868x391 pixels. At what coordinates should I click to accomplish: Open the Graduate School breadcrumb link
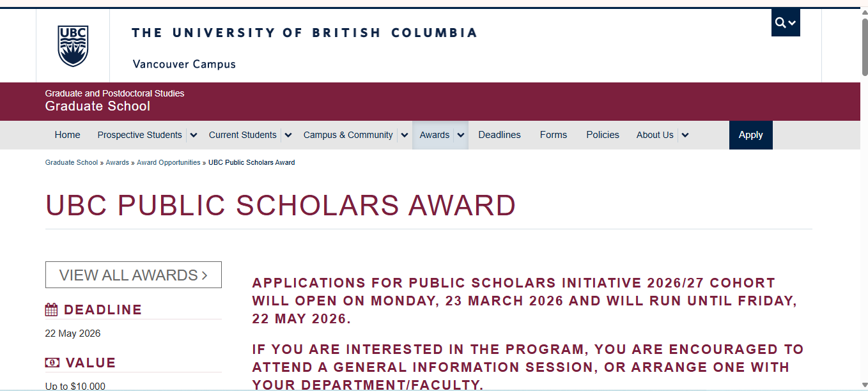coord(71,162)
